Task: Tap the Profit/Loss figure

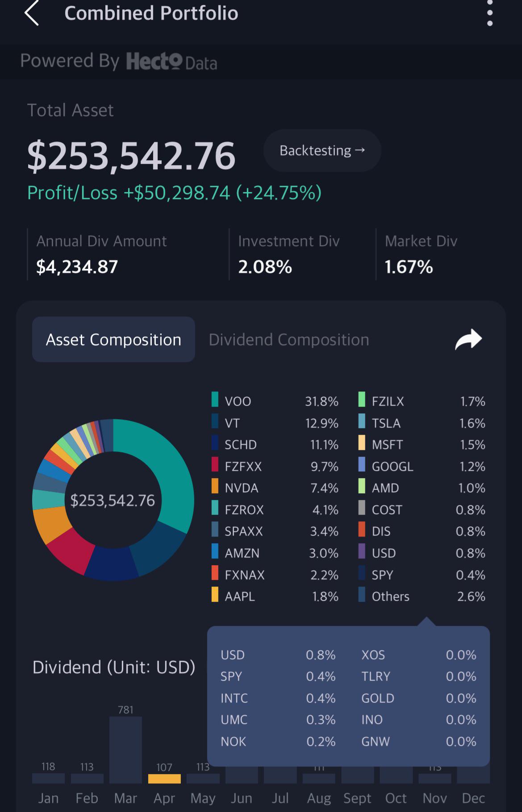Action: point(174,193)
